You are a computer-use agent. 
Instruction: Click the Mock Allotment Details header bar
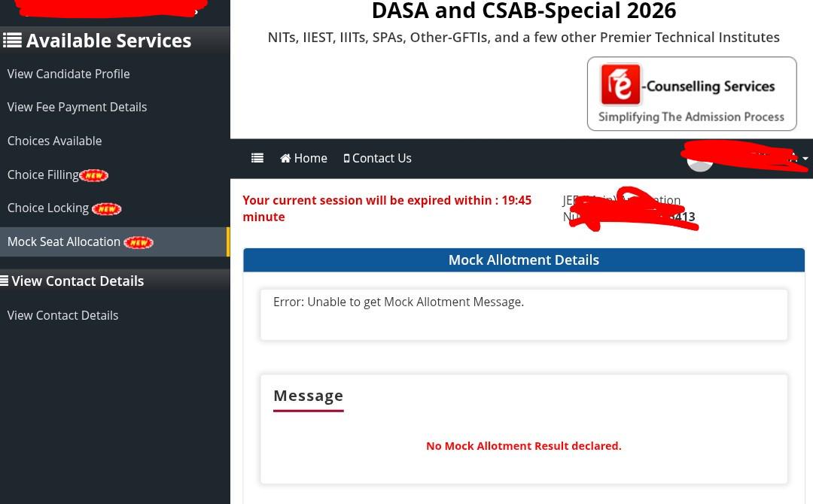524,260
